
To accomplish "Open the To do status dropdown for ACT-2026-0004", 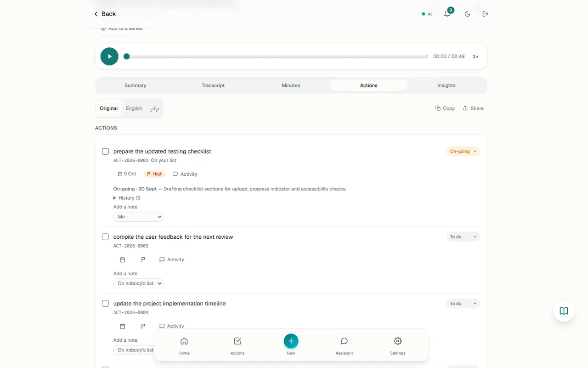I will click(463, 304).
